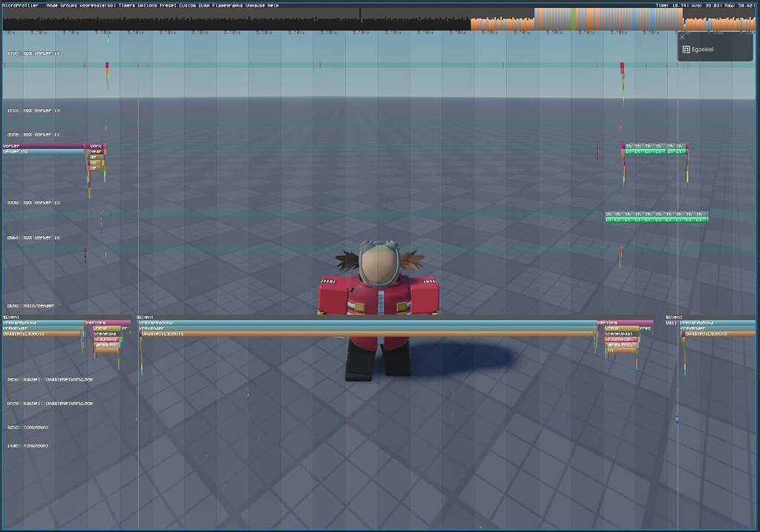The image size is (760, 532).
Task: Open the Mode menu
Action: click(52, 4)
